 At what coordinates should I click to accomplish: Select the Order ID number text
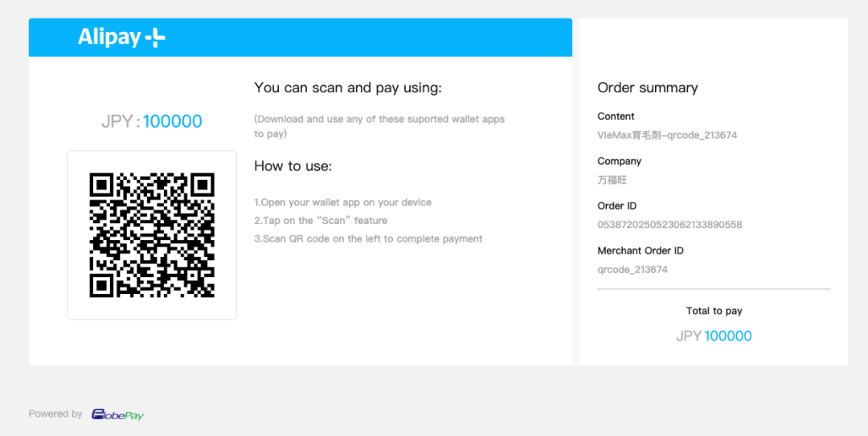click(x=669, y=225)
